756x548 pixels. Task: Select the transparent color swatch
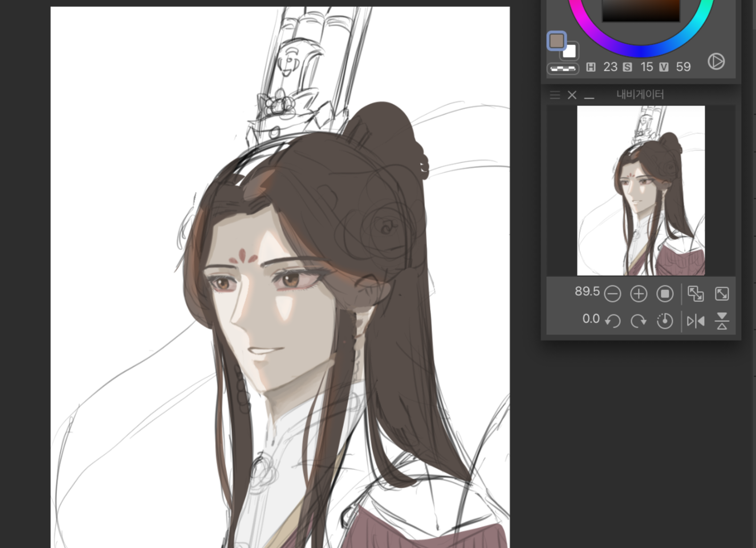tap(563, 69)
